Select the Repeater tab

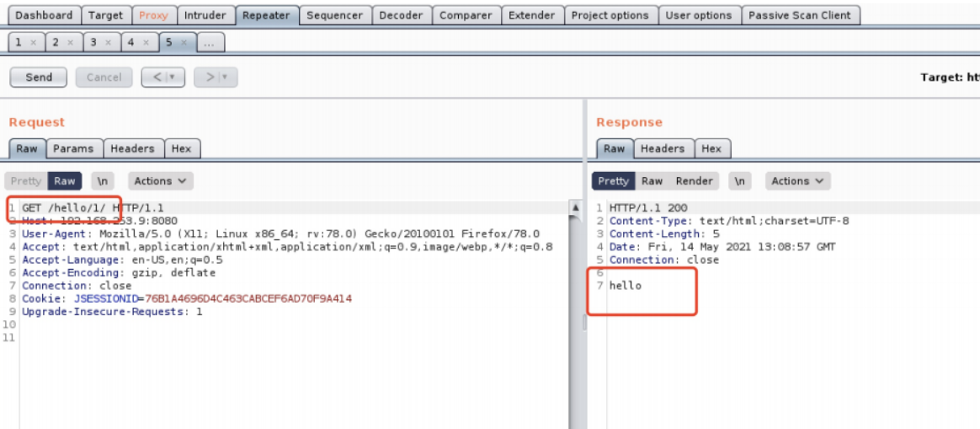tap(267, 15)
